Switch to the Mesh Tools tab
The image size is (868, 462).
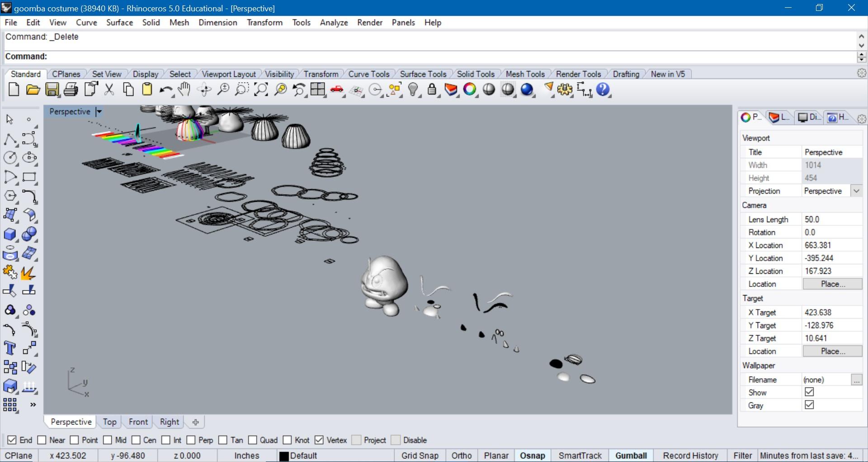pyautogui.click(x=525, y=74)
